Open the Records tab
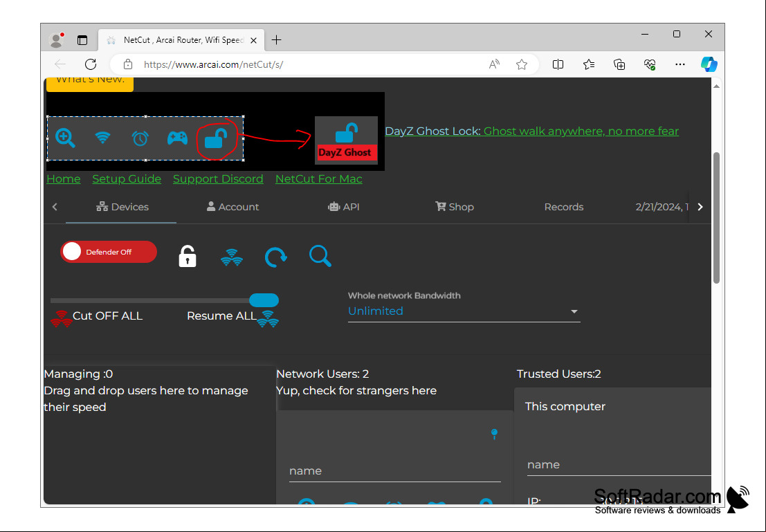This screenshot has width=766, height=532. pos(564,207)
